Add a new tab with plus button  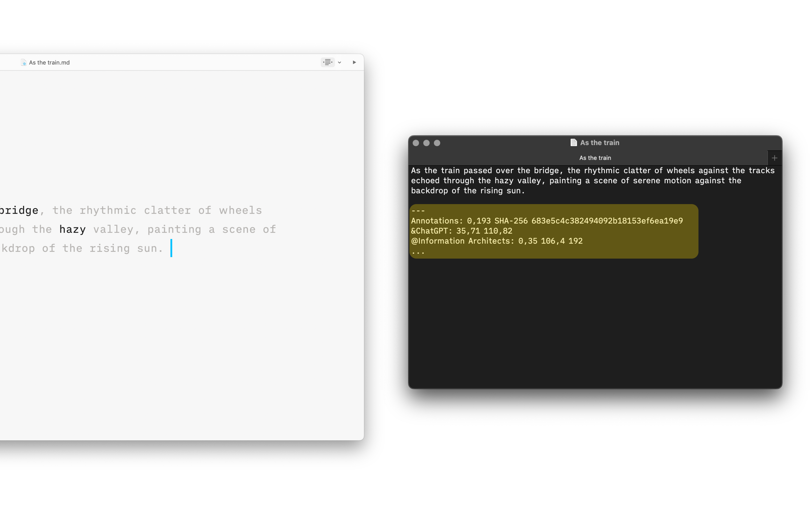(774, 158)
